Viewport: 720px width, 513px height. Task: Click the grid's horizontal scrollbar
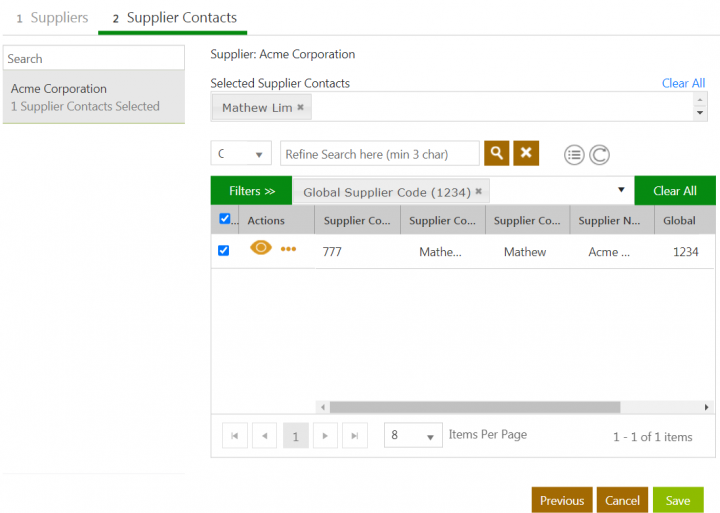475,407
